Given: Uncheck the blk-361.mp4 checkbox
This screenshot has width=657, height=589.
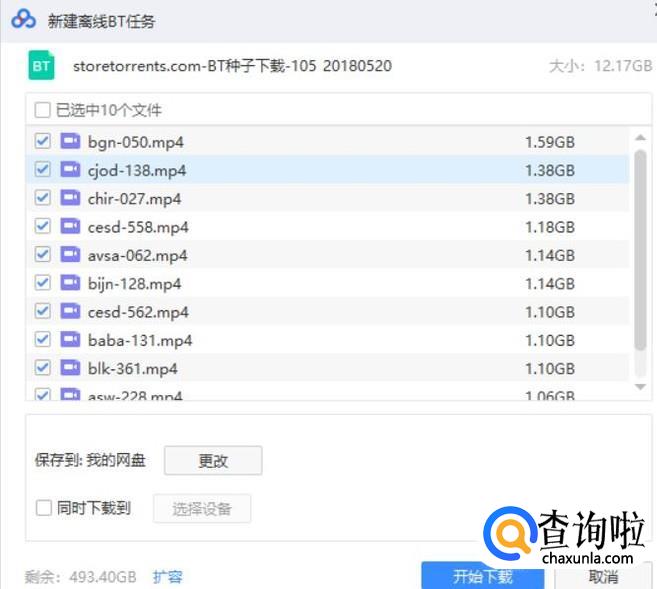Looking at the screenshot, I should (x=43, y=368).
